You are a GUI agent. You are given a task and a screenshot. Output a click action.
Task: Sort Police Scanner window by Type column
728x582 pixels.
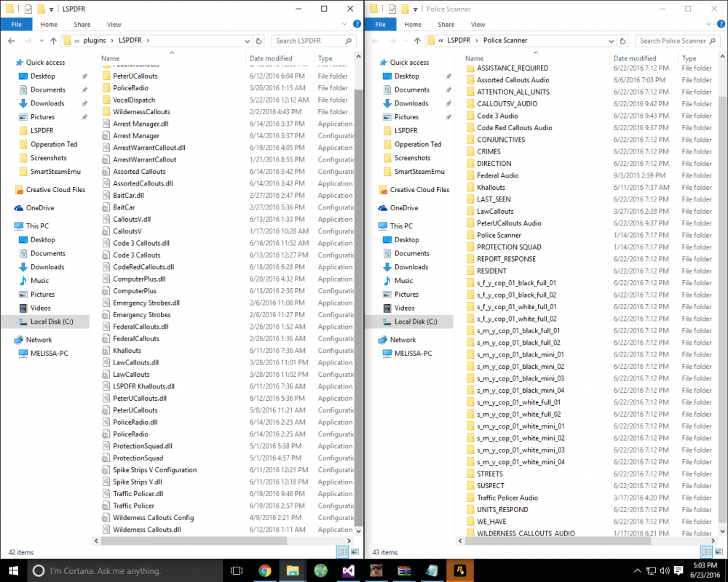(689, 58)
